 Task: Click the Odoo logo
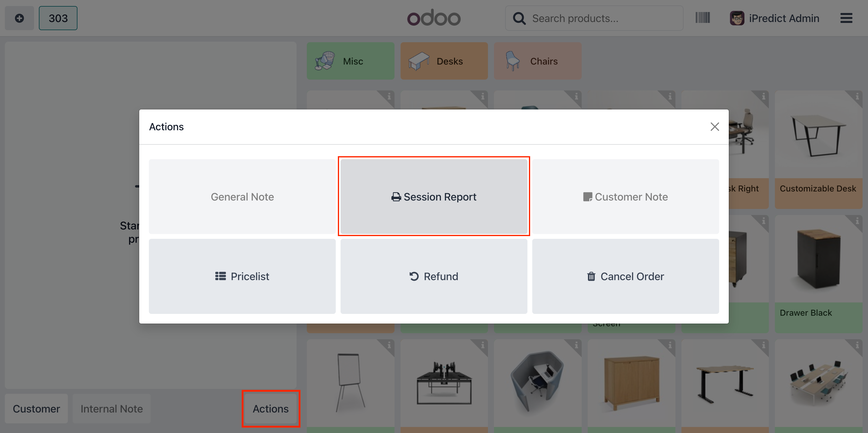[x=434, y=18]
